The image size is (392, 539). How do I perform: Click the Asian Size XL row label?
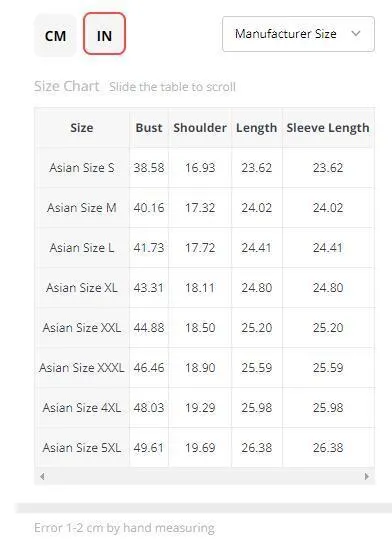click(x=82, y=288)
